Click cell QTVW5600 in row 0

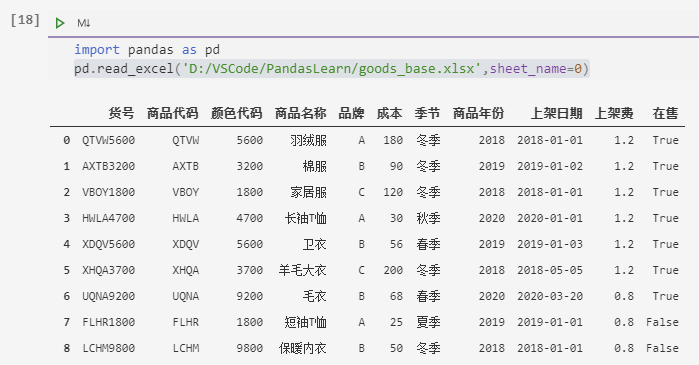(108, 140)
